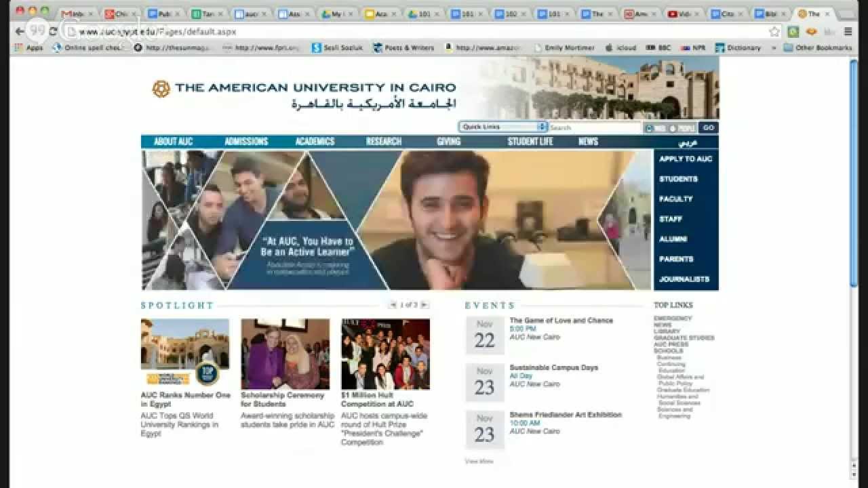
Task: Open the Parents sidebar link
Action: coord(675,259)
